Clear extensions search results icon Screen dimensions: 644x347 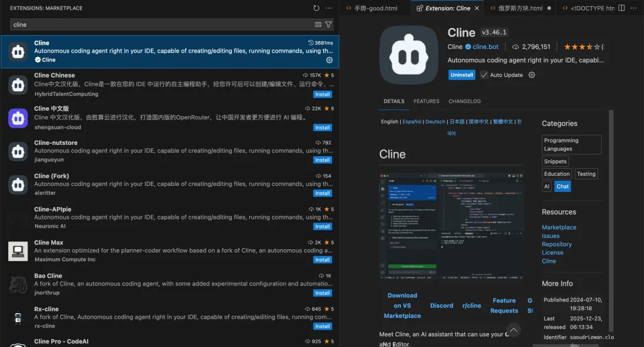[x=318, y=24]
